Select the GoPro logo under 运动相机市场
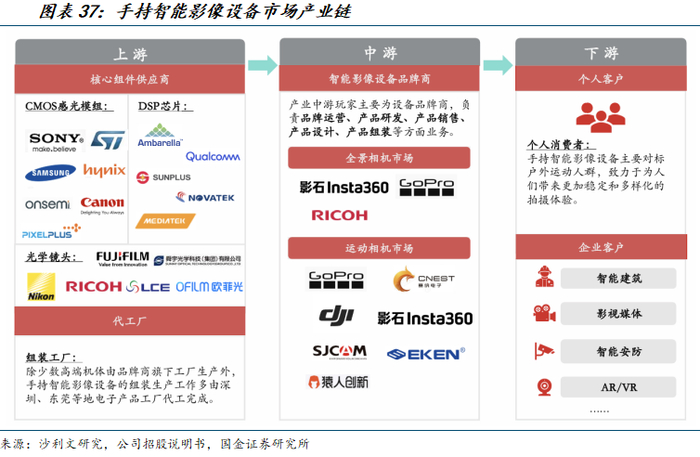 (x=336, y=279)
